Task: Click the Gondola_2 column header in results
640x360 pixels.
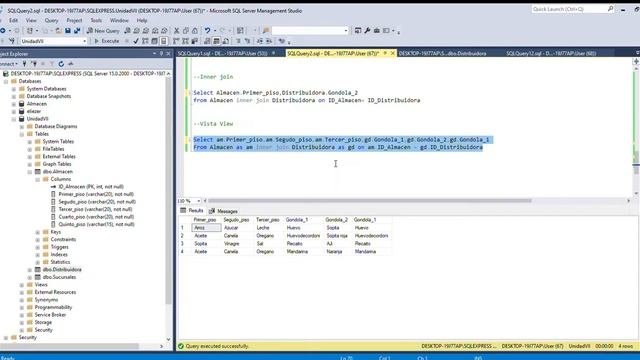Action: click(337, 220)
